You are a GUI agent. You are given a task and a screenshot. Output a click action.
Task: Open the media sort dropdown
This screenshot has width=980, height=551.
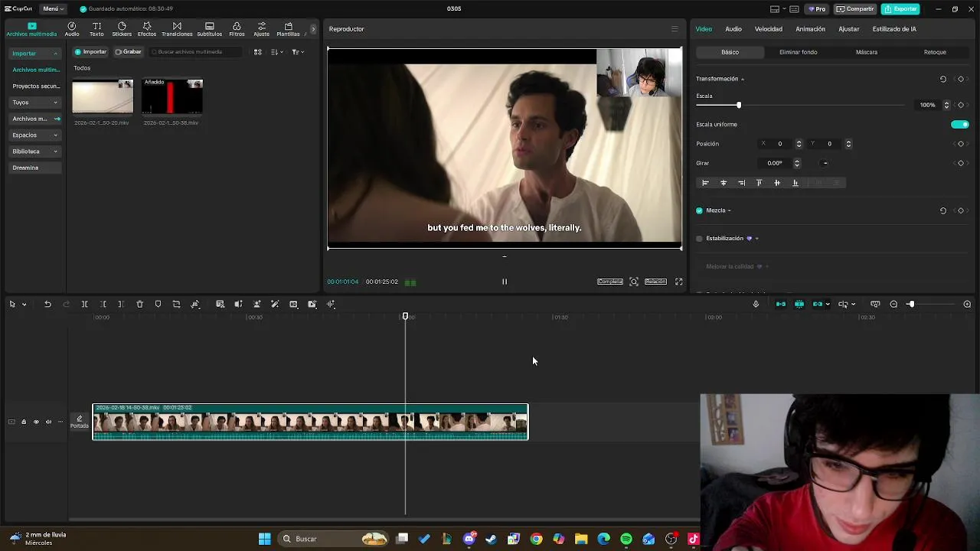[277, 52]
